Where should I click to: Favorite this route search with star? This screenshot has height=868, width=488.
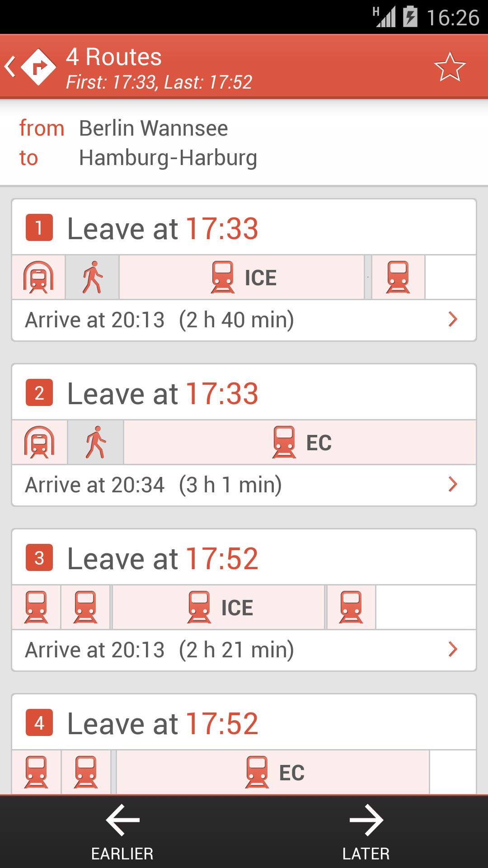point(450,67)
